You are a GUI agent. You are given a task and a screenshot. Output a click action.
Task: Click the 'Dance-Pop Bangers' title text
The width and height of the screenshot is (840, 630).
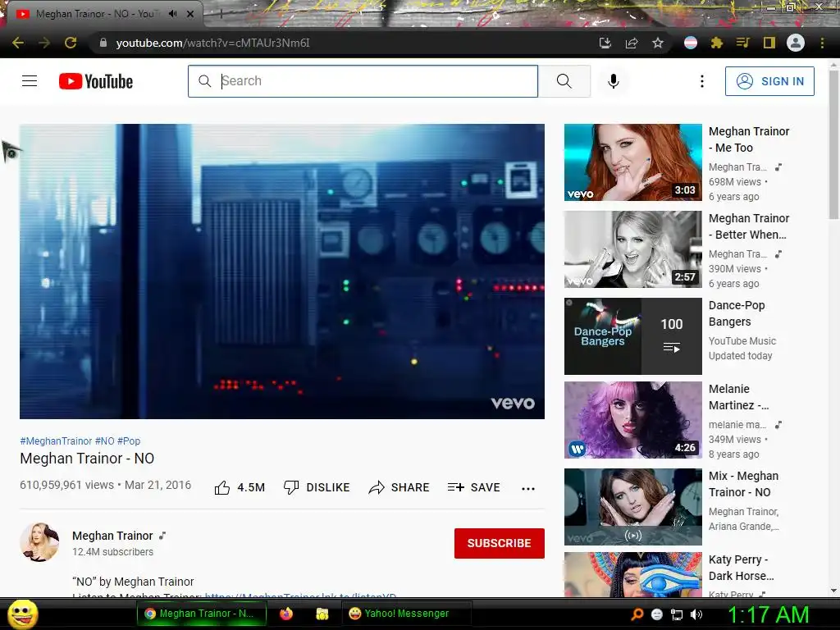pyautogui.click(x=737, y=313)
